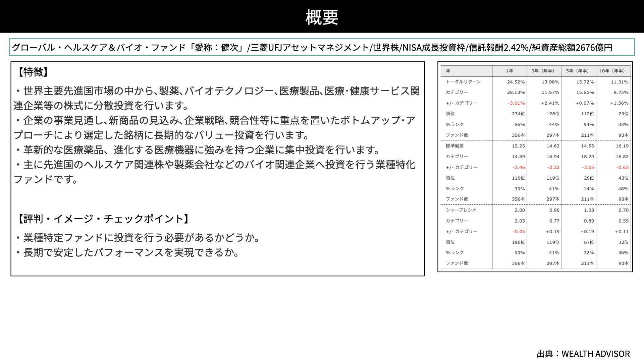Click the シャープレシオ row label
Image resolution: width=644 pixels, height=362 pixels.
[461, 210]
